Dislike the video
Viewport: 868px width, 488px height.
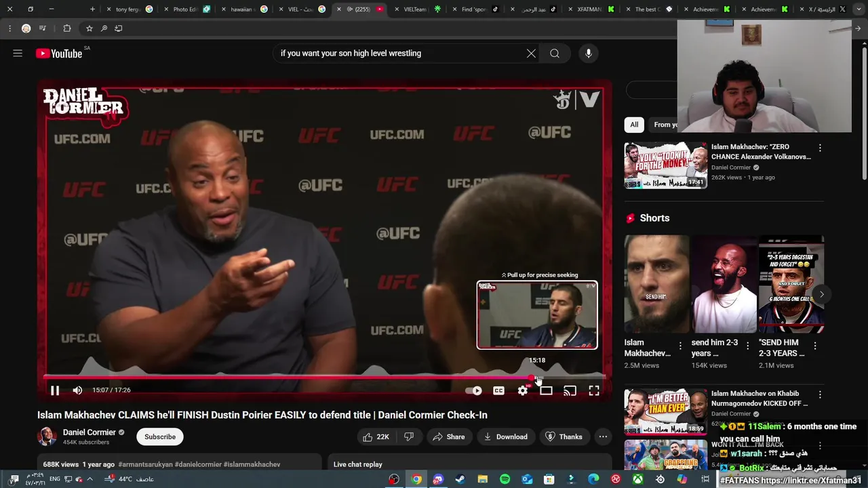point(409,437)
